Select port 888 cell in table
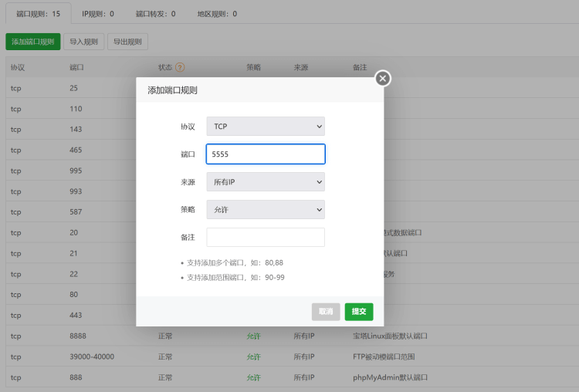The height and width of the screenshot is (392, 579). click(76, 377)
